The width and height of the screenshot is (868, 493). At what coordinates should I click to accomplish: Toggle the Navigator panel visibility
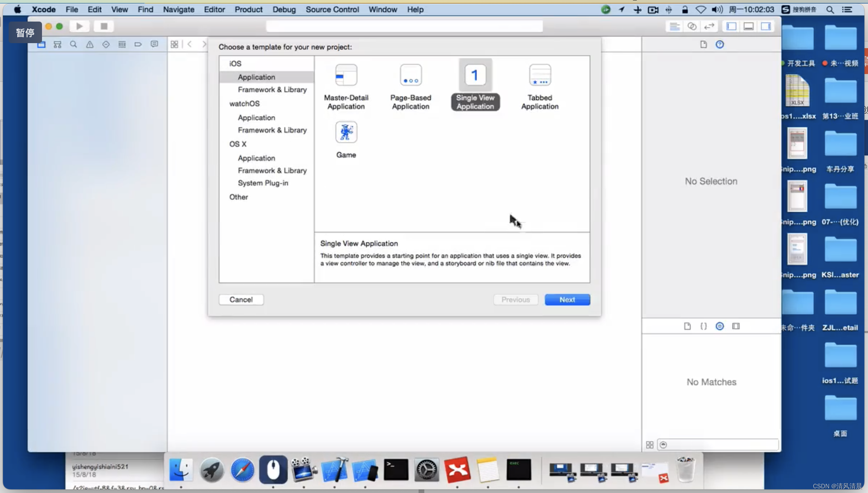pyautogui.click(x=731, y=26)
